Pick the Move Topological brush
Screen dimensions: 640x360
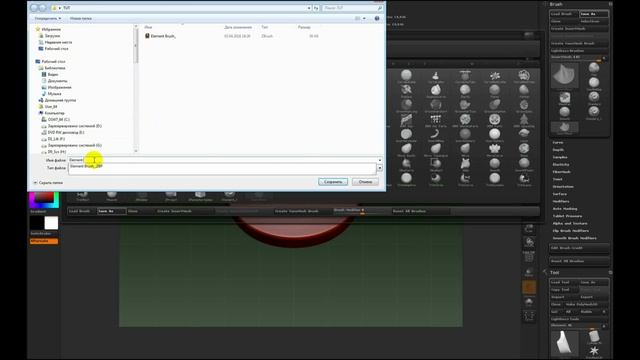pos(436,150)
